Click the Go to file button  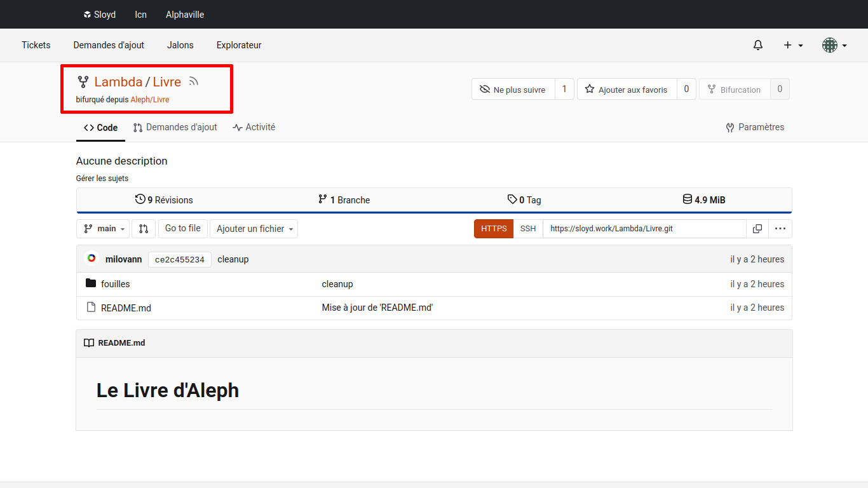182,229
